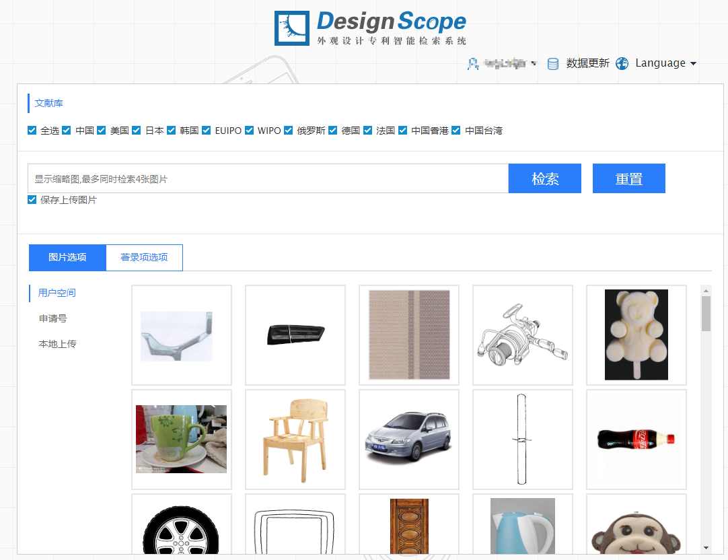The height and width of the screenshot is (560, 728).
Task: Select the beige fabric pattern thumbnail
Action: click(409, 335)
